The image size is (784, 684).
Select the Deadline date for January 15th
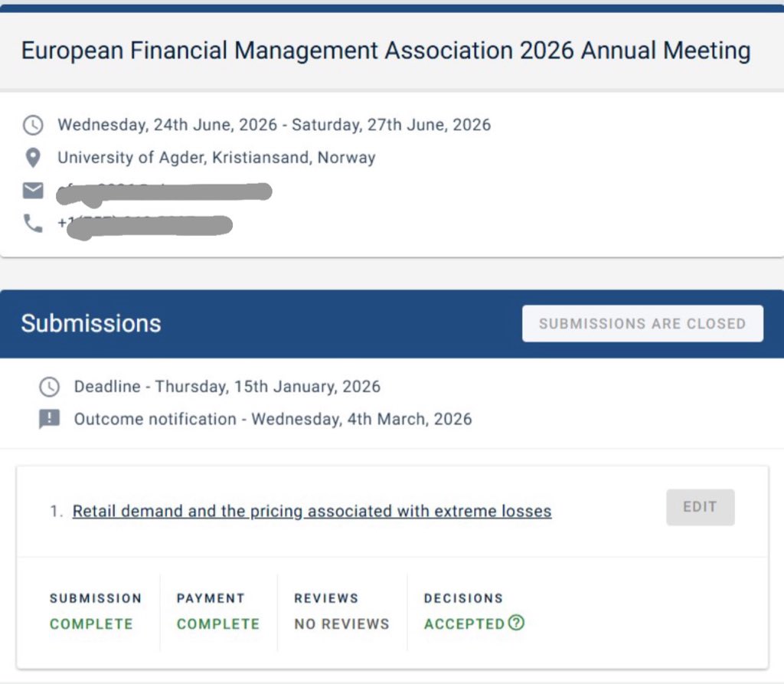pyautogui.click(x=227, y=387)
